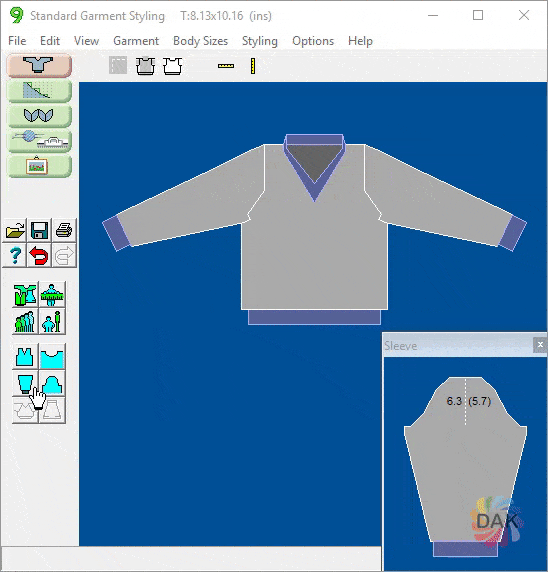The image size is (548, 572).
Task: Click the garment styling module button
Action: click(39, 65)
